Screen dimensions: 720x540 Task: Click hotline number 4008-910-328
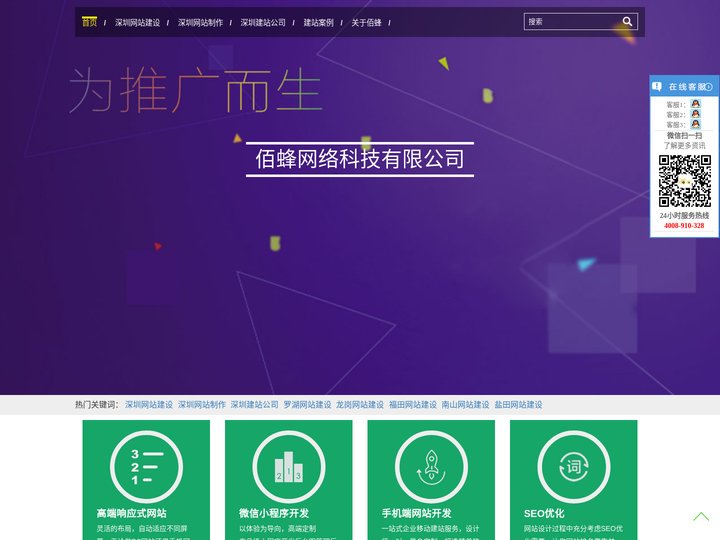tap(684, 225)
